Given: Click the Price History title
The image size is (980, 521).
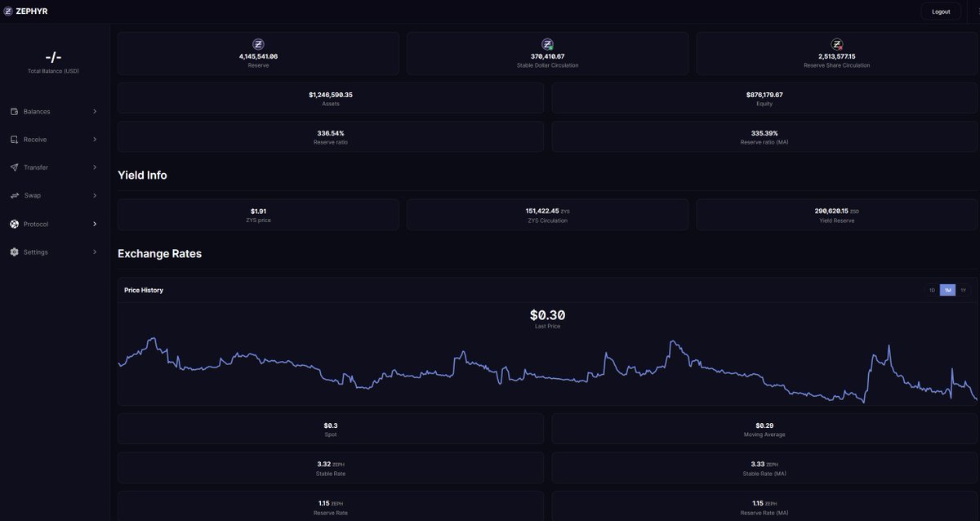Looking at the screenshot, I should tap(144, 290).
